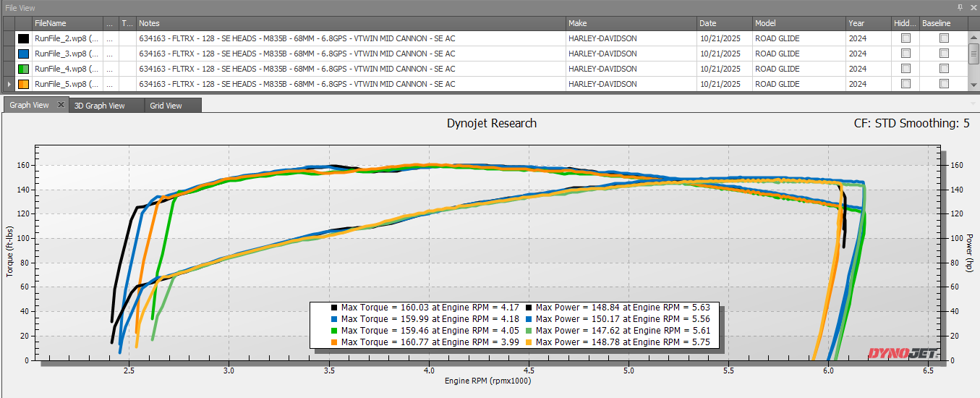Mark RunFile_5 as Baseline
The height and width of the screenshot is (398, 980).
944,84
